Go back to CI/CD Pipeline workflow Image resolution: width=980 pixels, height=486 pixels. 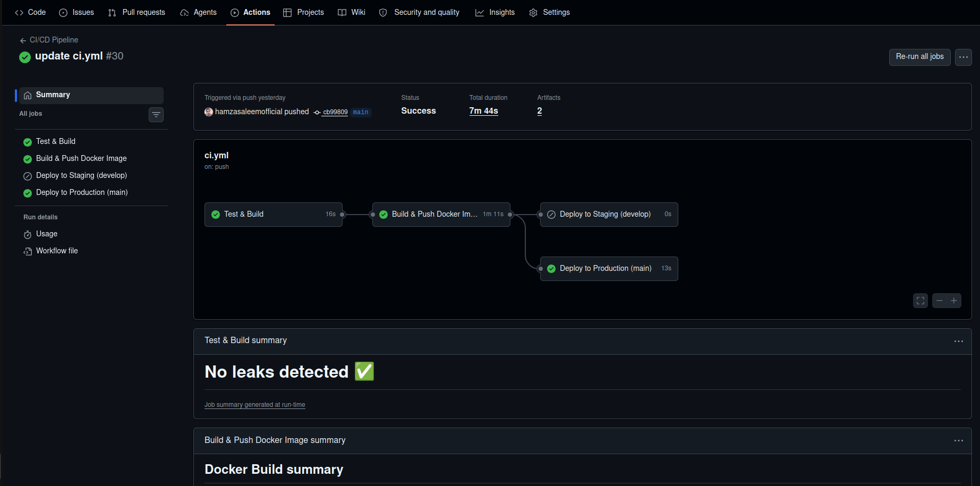coord(54,40)
